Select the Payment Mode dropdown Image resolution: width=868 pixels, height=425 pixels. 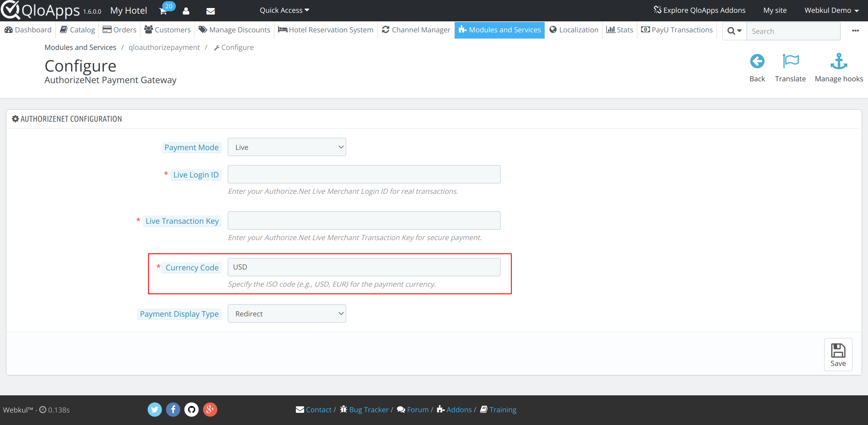click(287, 147)
